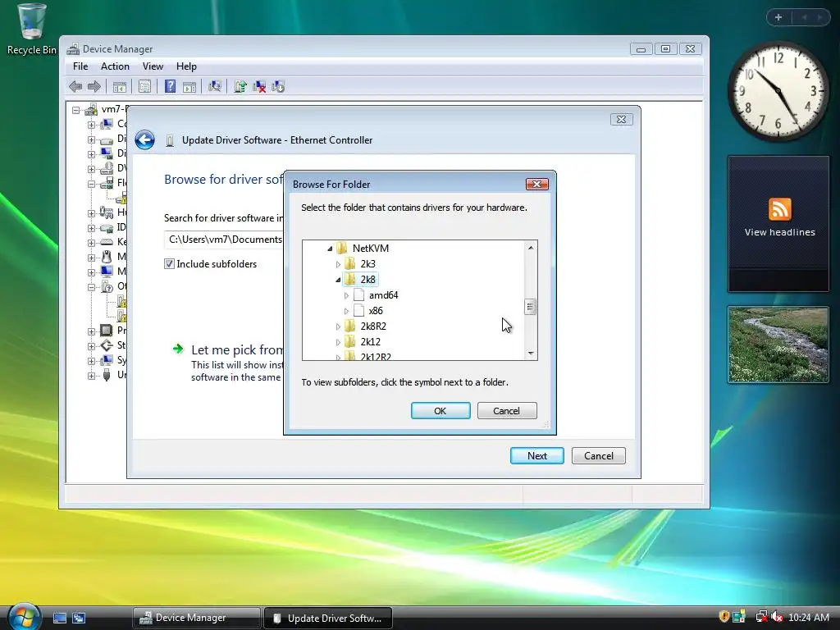Click the analog clock gadget
Screen dimensions: 840x630
tap(778, 92)
